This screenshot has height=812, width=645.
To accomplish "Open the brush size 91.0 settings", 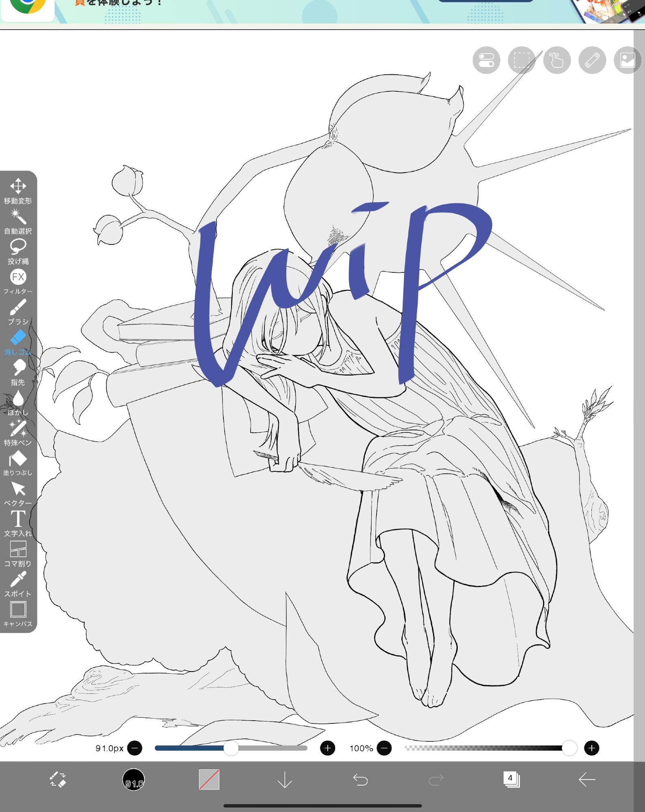I will pos(134,780).
